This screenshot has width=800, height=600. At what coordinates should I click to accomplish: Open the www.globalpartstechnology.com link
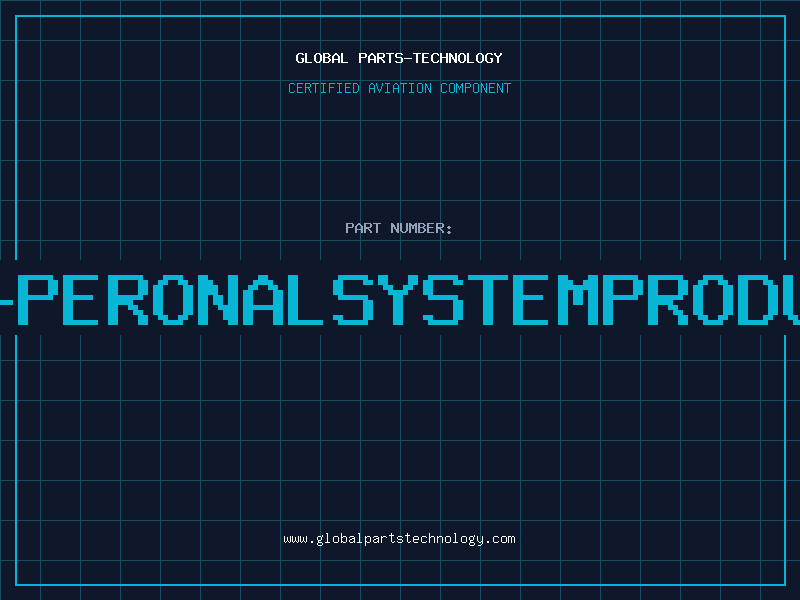[x=399, y=539]
